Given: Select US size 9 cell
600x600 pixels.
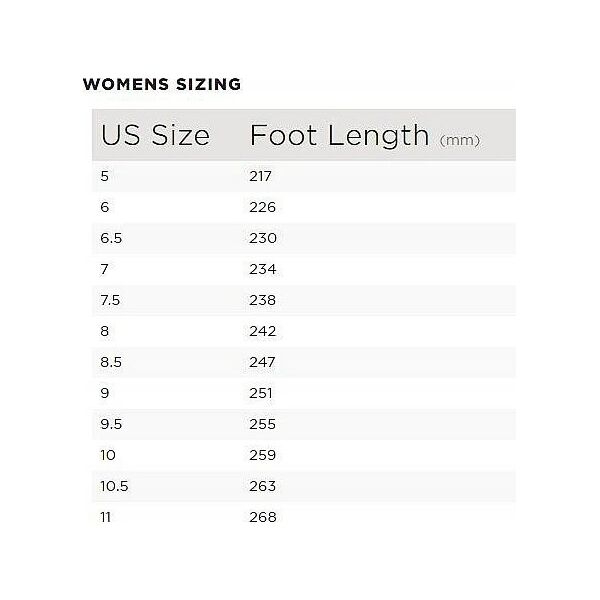Looking at the screenshot, I should pyautogui.click(x=104, y=393).
